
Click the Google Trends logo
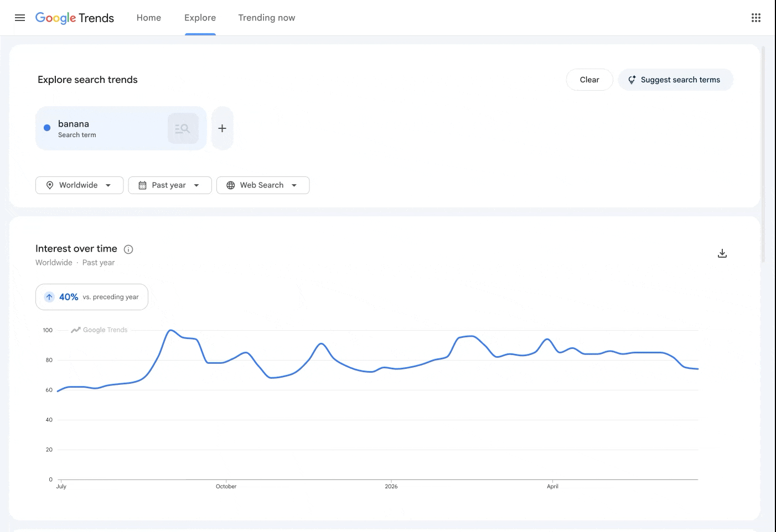click(x=75, y=18)
